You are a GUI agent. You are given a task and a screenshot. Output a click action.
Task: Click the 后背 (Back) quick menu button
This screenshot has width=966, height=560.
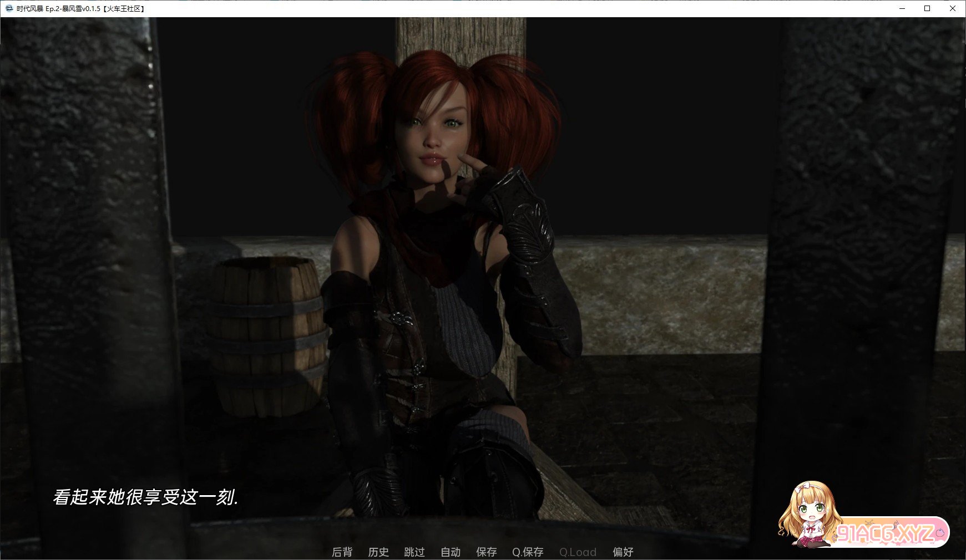342,552
